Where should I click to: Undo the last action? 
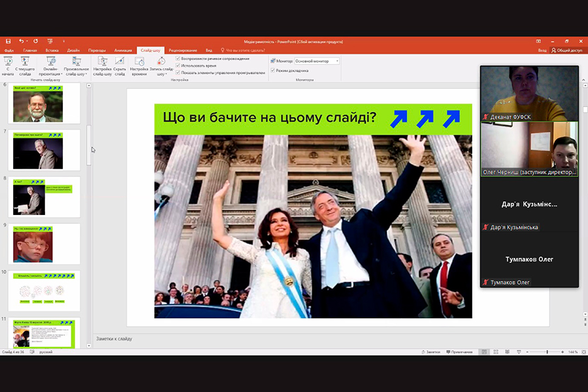21,41
